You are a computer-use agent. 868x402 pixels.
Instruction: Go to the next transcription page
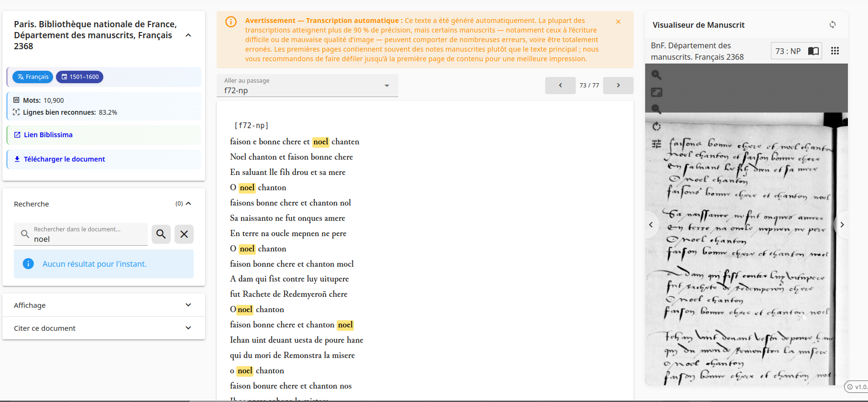618,86
